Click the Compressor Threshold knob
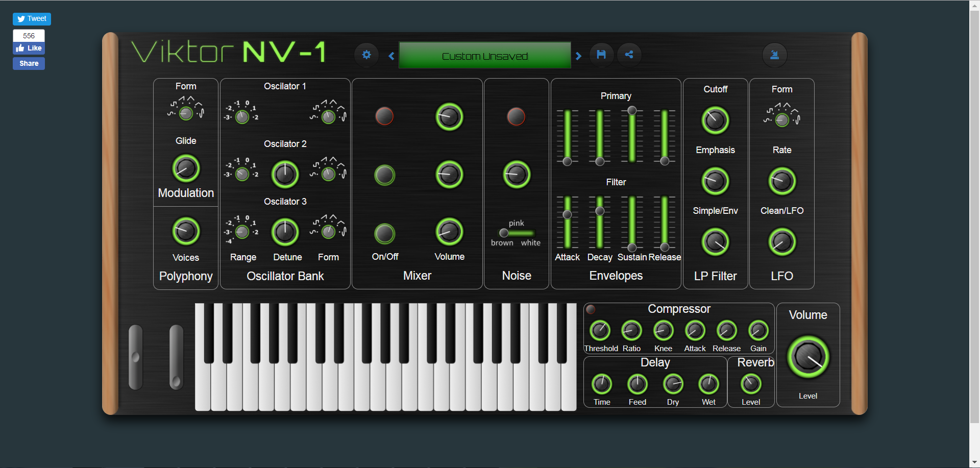The height and width of the screenshot is (468, 980). 600,331
